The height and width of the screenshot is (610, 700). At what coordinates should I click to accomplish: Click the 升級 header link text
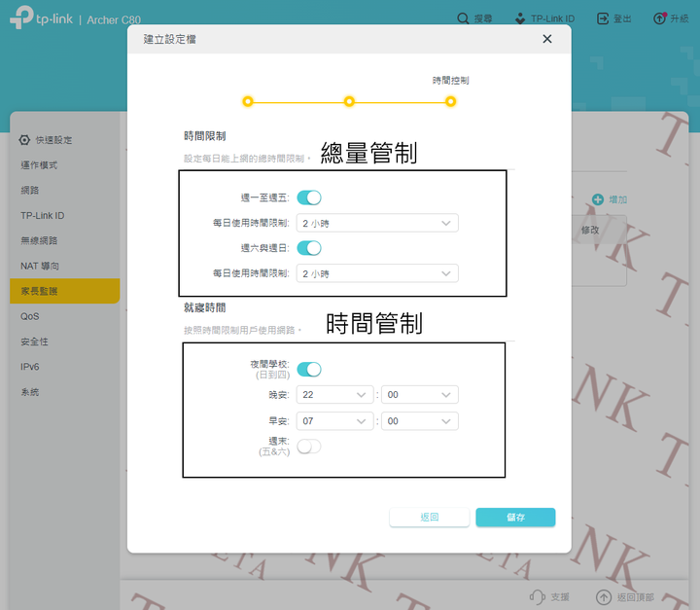[679, 18]
